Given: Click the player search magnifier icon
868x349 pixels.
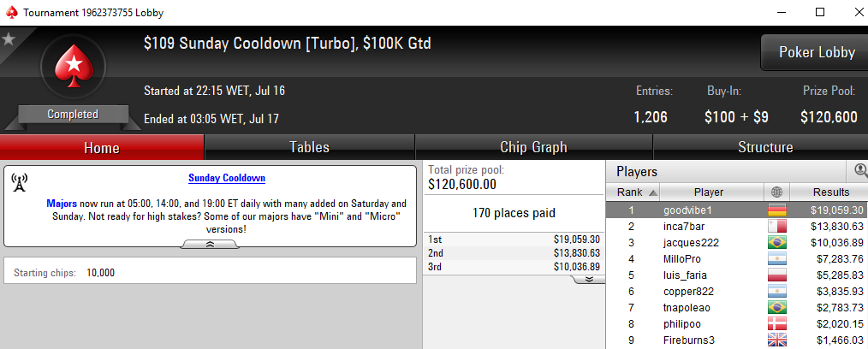Looking at the screenshot, I should pyautogui.click(x=861, y=171).
